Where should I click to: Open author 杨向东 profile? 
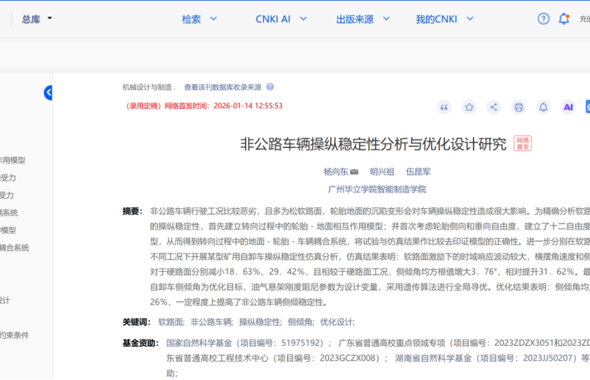coord(336,172)
